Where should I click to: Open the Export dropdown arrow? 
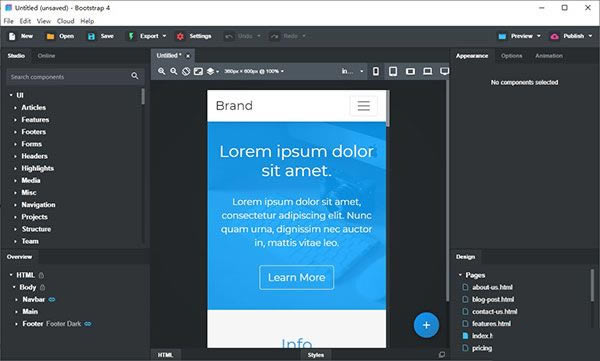[165, 36]
